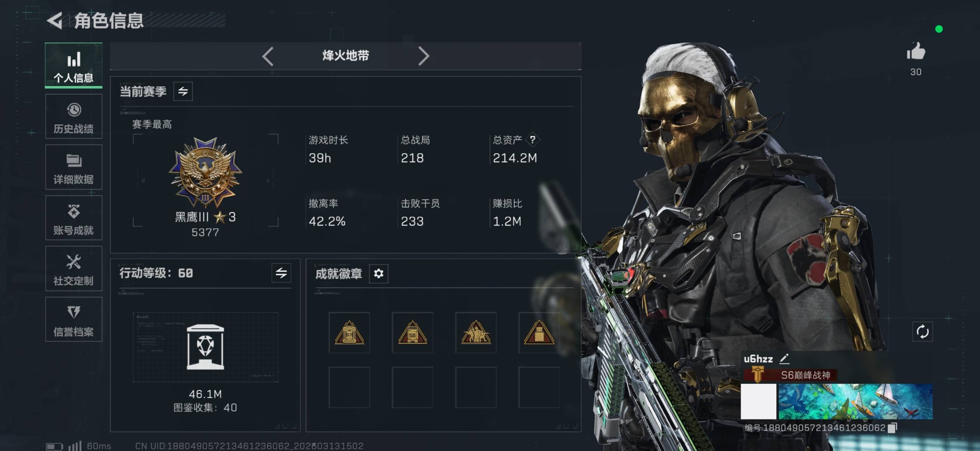This screenshot has height=451, width=980.
Task: Select the S8 achievement badge
Action: [412, 333]
